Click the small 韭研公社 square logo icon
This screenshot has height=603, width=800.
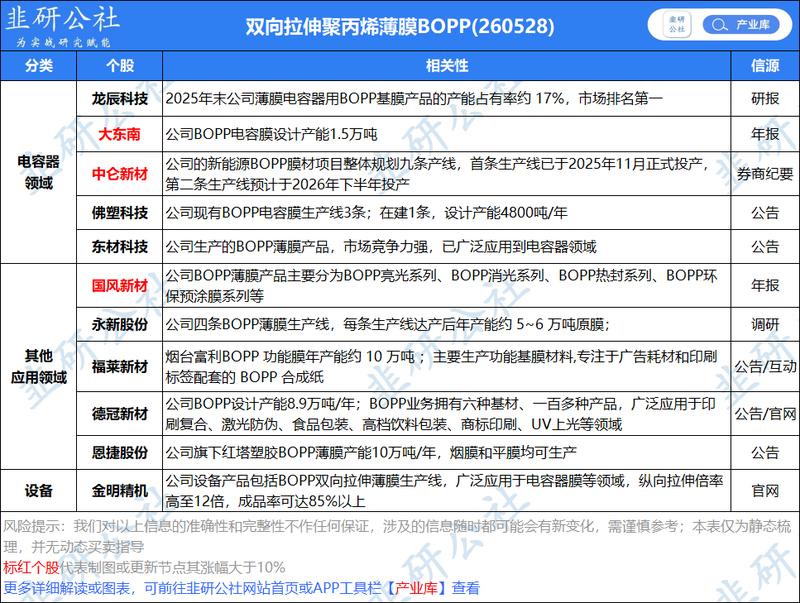[x=677, y=24]
